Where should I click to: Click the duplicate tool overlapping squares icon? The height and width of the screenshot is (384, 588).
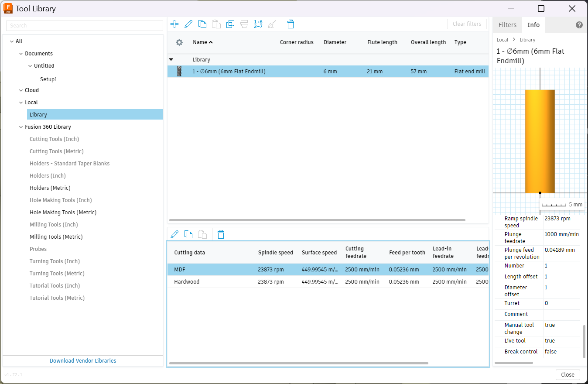tap(230, 24)
